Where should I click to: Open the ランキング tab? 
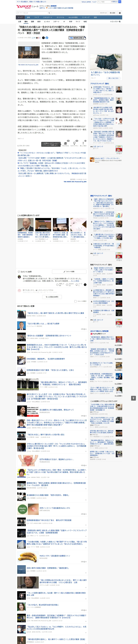(x=86, y=17)
